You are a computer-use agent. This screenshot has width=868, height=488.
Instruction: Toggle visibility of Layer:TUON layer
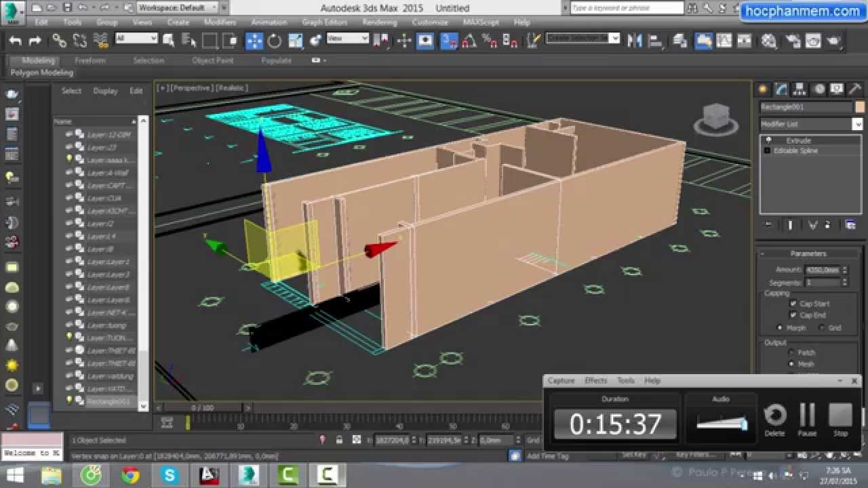[x=68, y=337]
